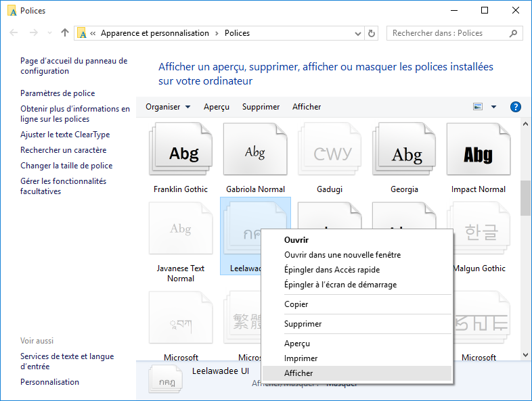The image size is (532, 401).
Task: Choose Ouvrir in the context menu
Action: tap(357, 240)
